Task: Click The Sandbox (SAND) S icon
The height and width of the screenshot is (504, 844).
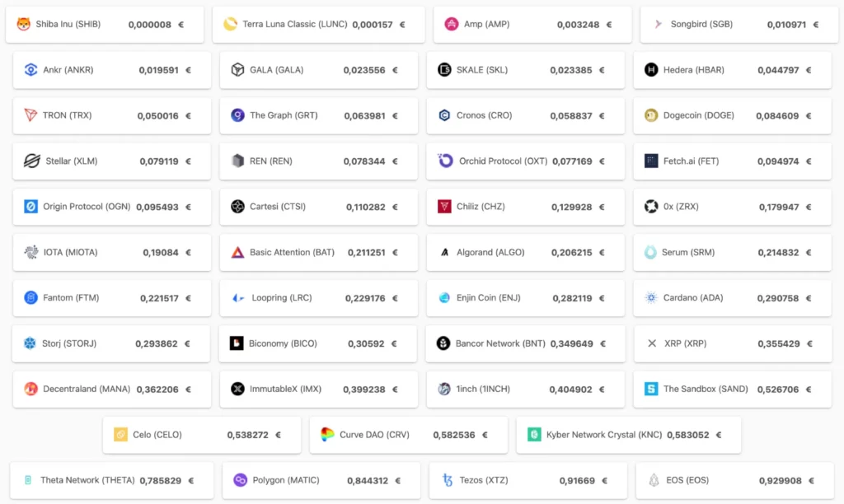Action: point(651,389)
